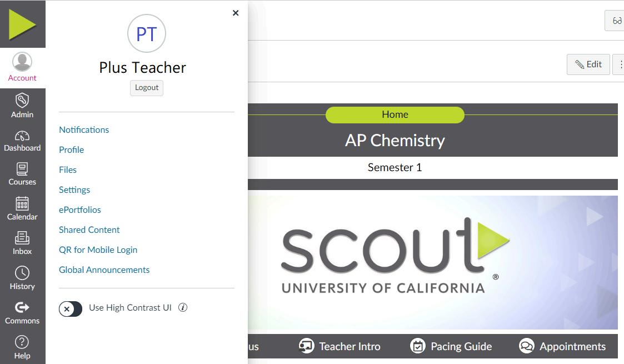Select the Teacher Intro tab

(340, 346)
